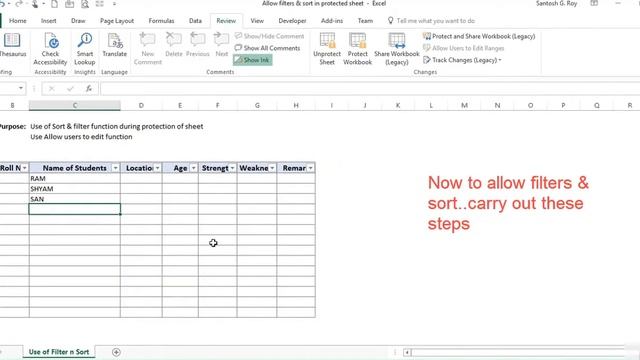Open Age filter dropdown
This screenshot has height=360, width=640.
tap(193, 168)
